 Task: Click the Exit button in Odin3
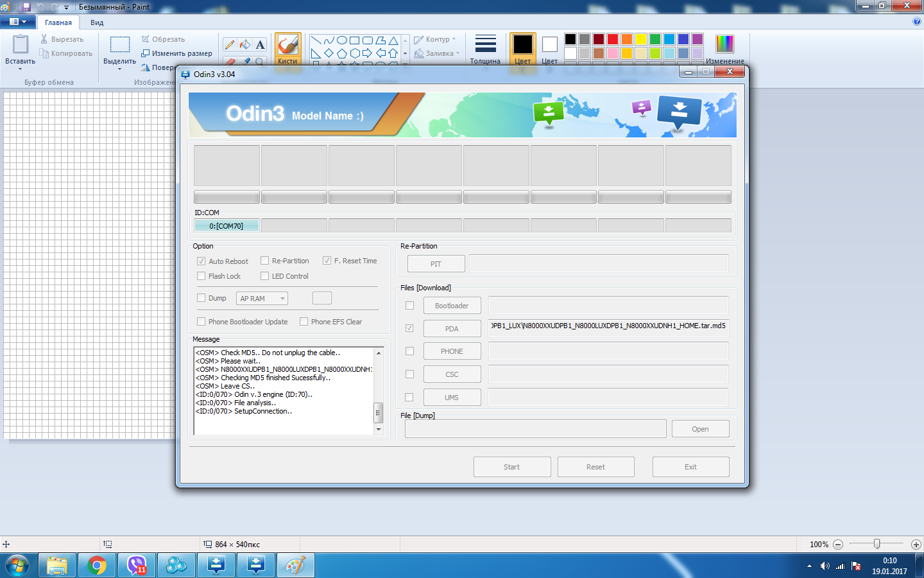(690, 467)
